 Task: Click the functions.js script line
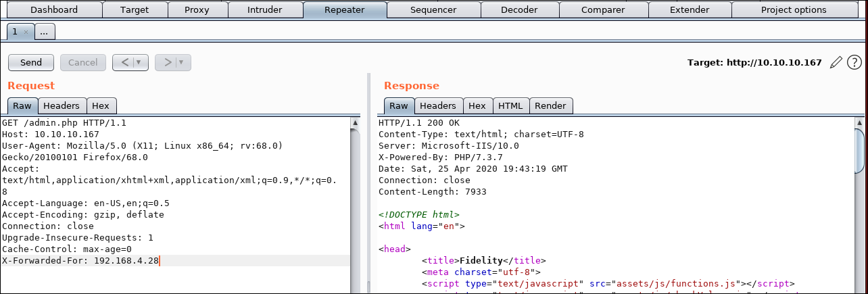[x=608, y=284]
